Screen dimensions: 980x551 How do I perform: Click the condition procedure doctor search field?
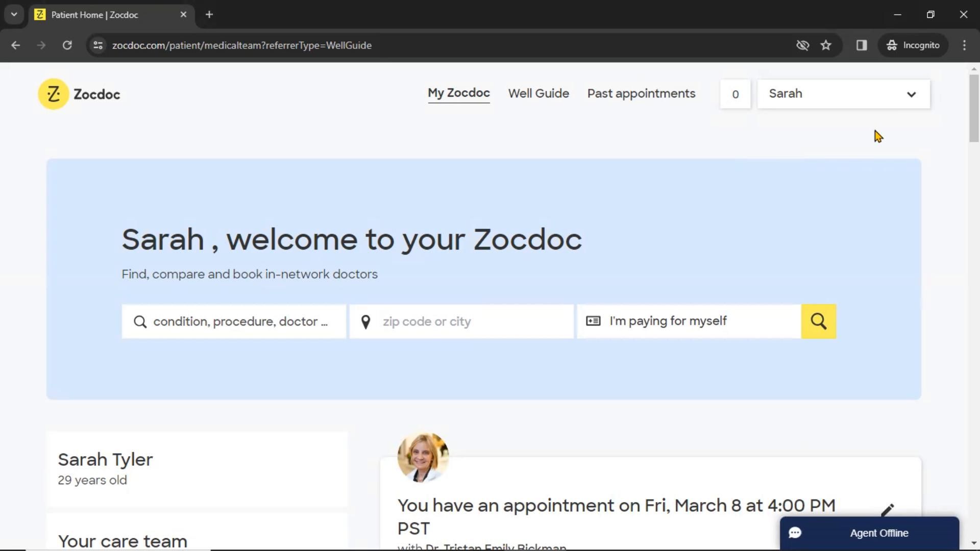tap(234, 321)
